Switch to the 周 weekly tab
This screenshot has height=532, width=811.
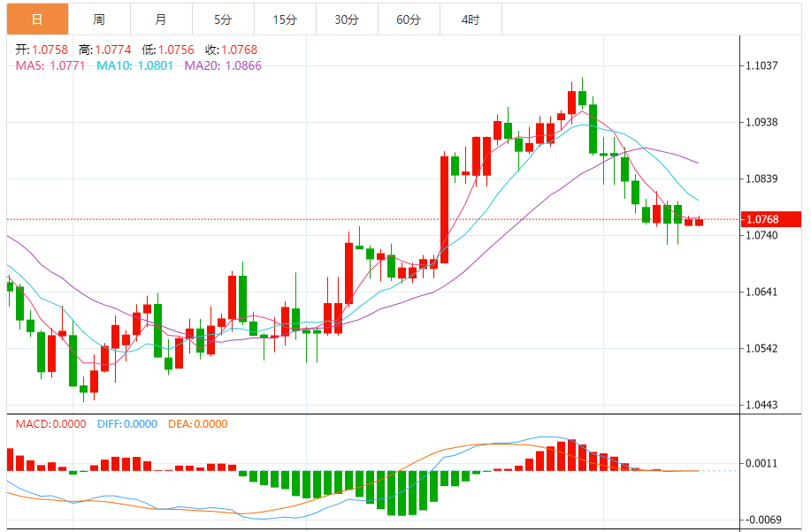tap(99, 19)
